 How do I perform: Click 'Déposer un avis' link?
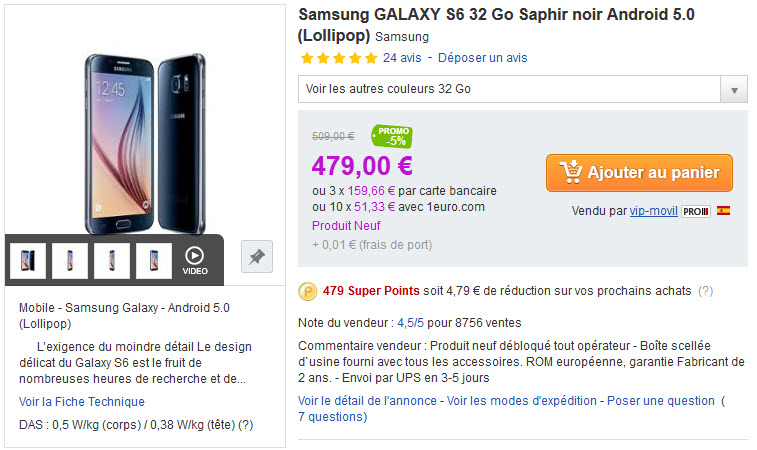pos(482,58)
